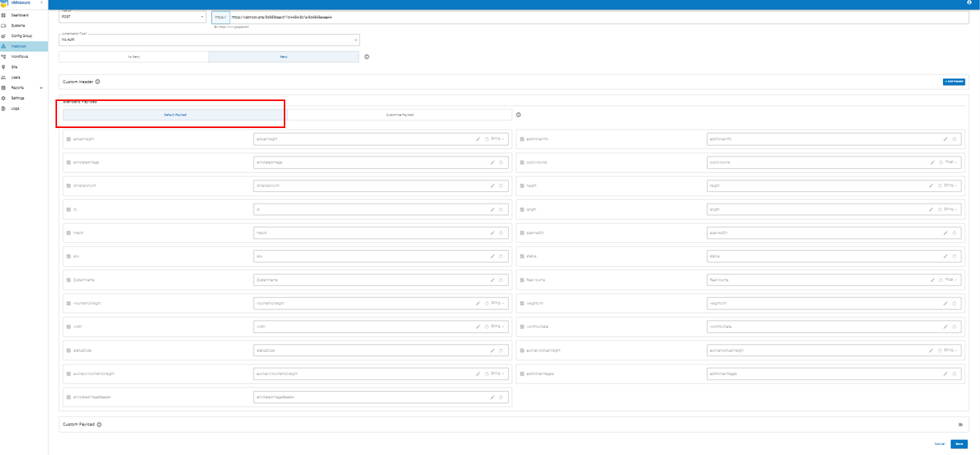Click the pencil edit icon for actualWeight

tap(478, 140)
